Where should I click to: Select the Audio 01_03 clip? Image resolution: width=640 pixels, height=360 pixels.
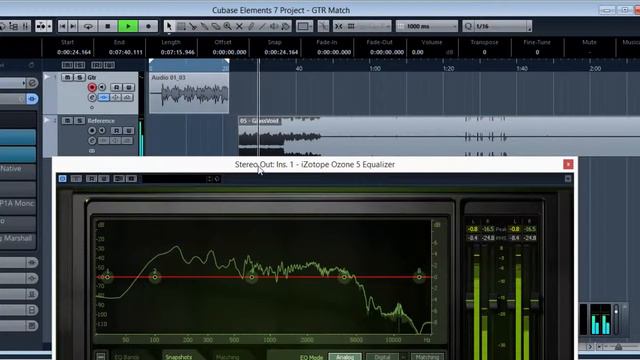pos(189,93)
